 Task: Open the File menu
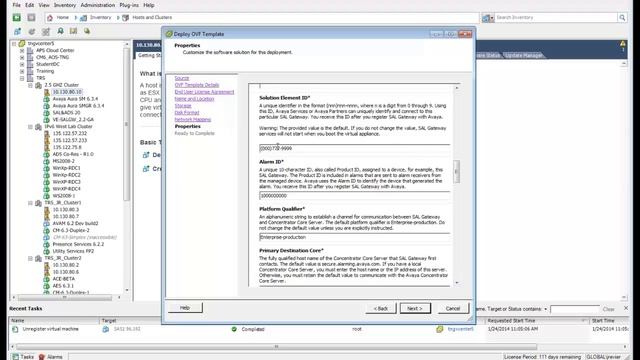pyautogui.click(x=16, y=5)
